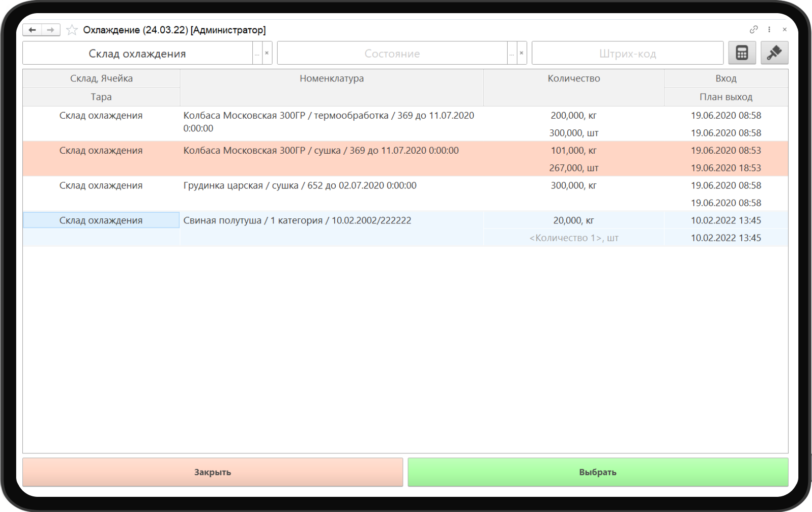Screen dimensions: 812x512
Task: Click date cell 19.06.2020 18:53
Action: click(726, 168)
